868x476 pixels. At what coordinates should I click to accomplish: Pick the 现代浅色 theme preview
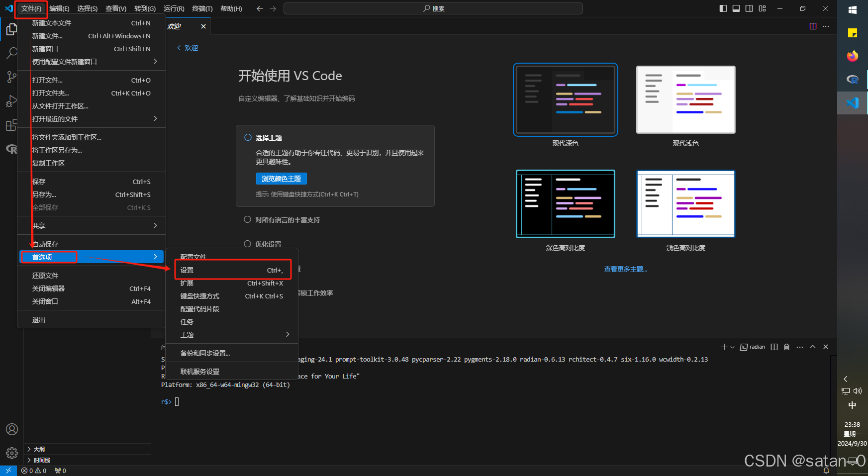pos(686,99)
